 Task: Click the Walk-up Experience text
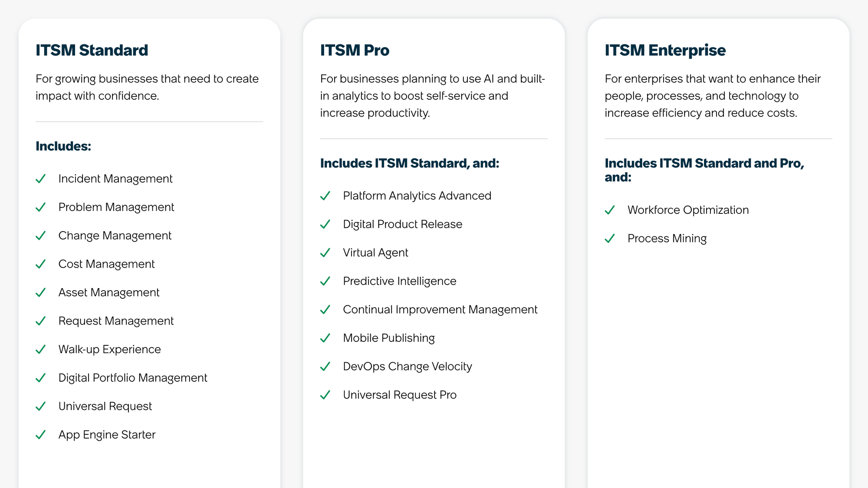tap(110, 350)
